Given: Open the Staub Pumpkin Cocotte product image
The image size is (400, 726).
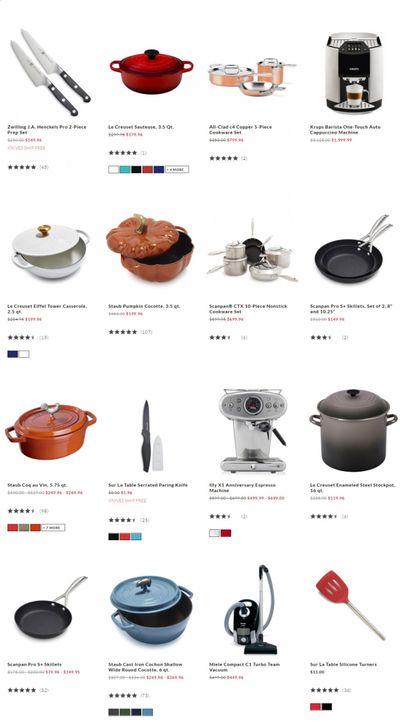Looking at the screenshot, I should 150,248.
